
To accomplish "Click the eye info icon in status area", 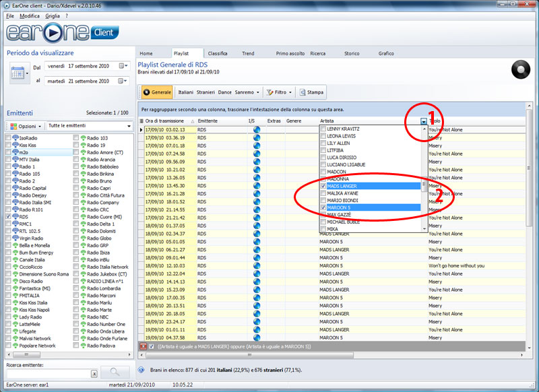I will (x=141, y=370).
